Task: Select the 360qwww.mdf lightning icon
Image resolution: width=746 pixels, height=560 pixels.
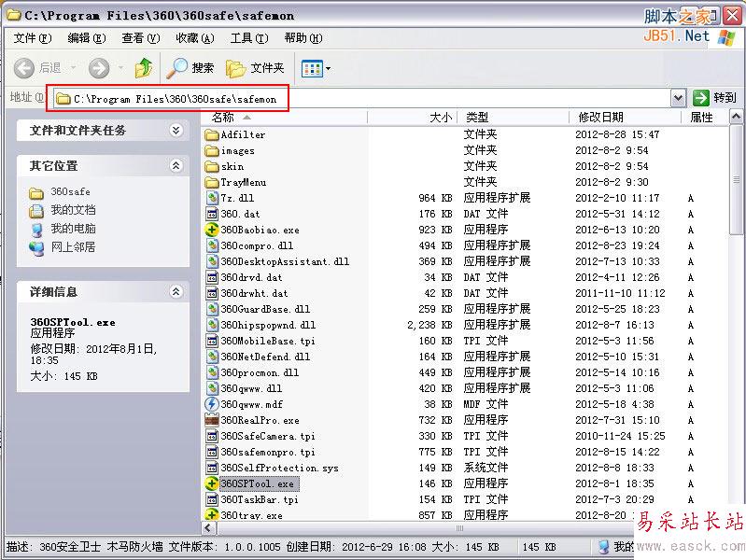Action: [x=212, y=404]
